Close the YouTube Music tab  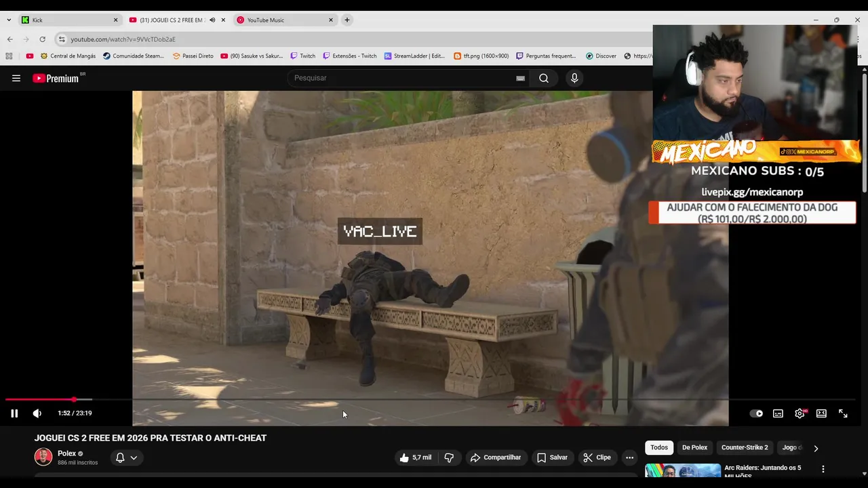tap(331, 20)
